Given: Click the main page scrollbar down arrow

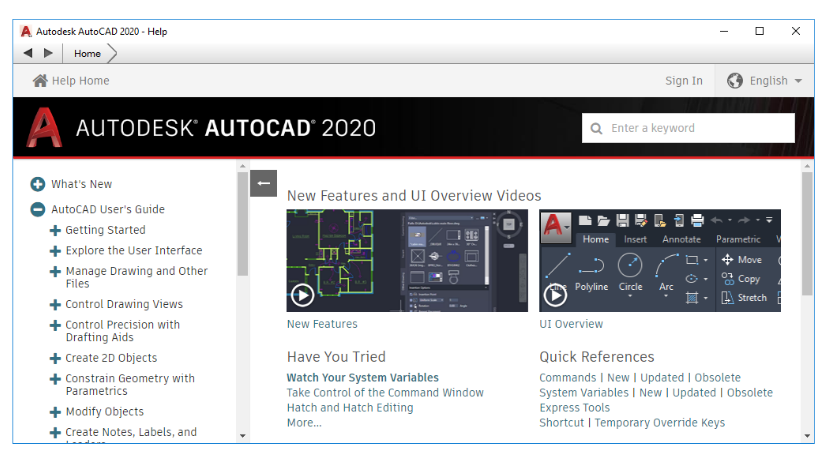Looking at the screenshot, I should click(x=807, y=435).
